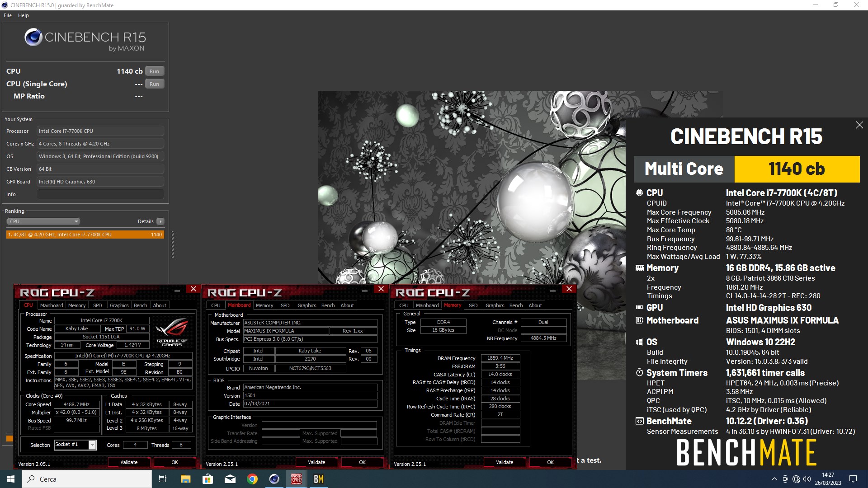Switch to BenchMate taskbar icon
The width and height of the screenshot is (868, 488).
(319, 479)
